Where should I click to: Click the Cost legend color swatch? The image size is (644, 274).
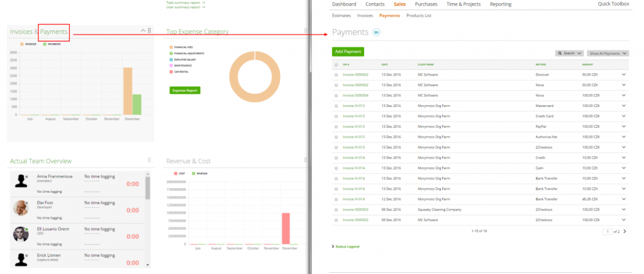(x=175, y=174)
